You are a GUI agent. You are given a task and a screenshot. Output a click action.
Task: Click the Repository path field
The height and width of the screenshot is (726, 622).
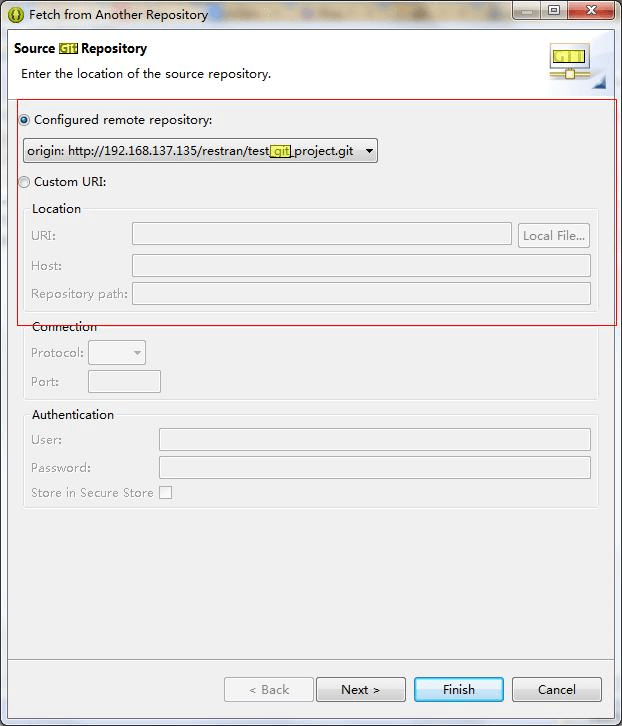[x=361, y=294]
